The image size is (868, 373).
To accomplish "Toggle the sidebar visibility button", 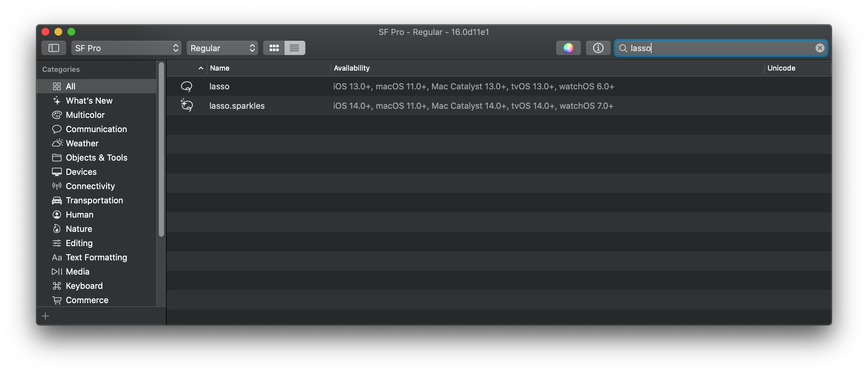I will click(x=54, y=48).
